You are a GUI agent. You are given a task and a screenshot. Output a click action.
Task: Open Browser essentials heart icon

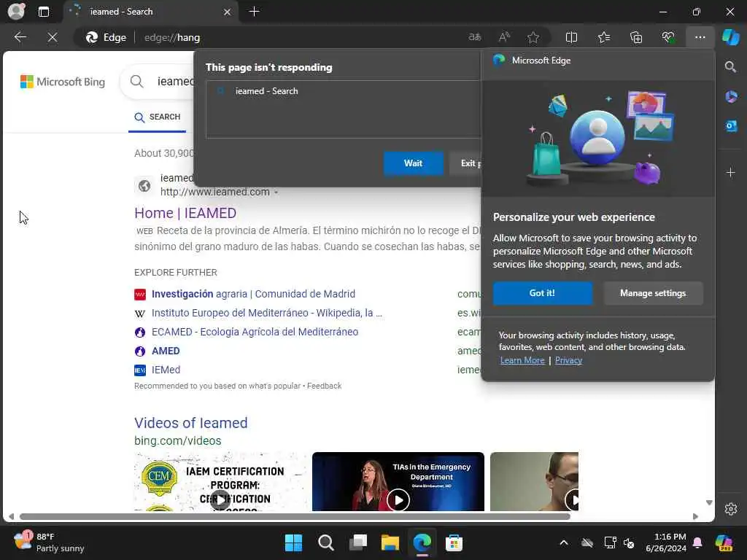(668, 37)
